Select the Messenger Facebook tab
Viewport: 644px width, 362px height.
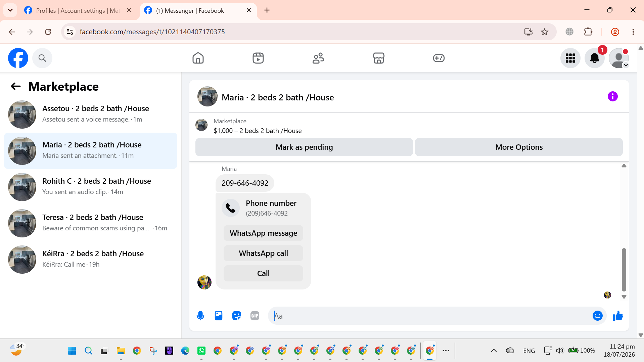point(198,10)
